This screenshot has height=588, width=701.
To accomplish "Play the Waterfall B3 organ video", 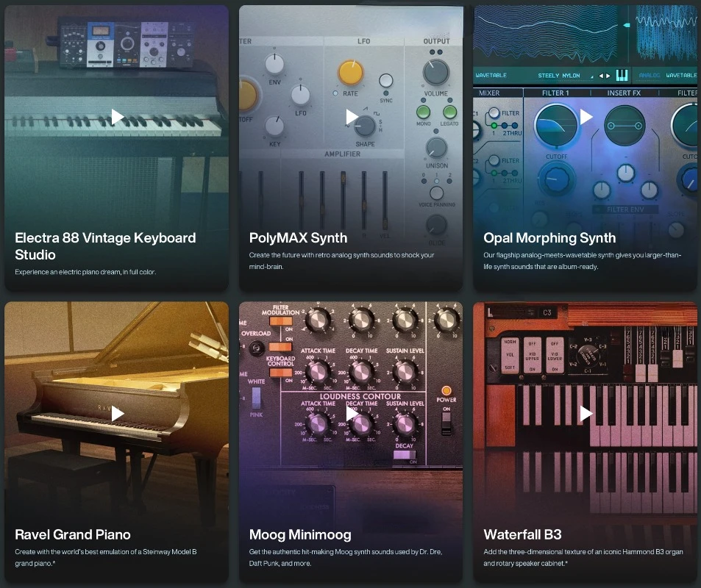I will pyautogui.click(x=586, y=414).
